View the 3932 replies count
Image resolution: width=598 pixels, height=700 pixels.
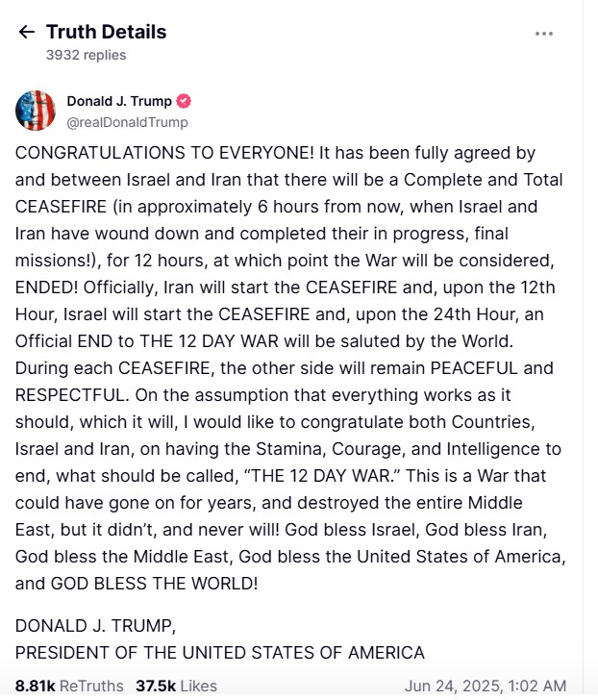point(86,55)
